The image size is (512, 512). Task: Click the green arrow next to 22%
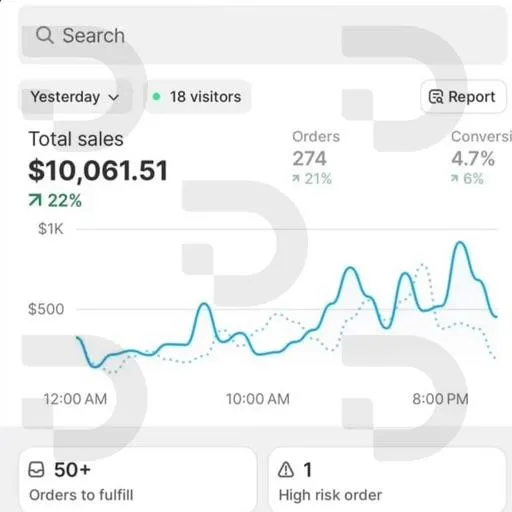[x=35, y=200]
